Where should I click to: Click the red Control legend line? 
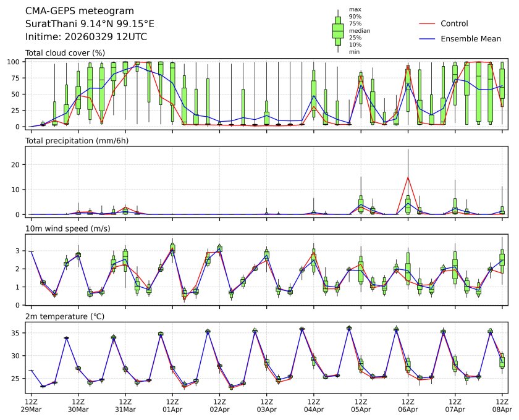[428, 23]
